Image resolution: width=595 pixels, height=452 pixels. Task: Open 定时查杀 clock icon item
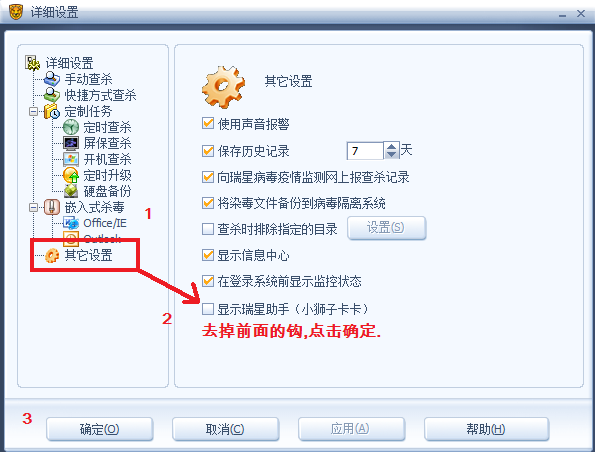click(x=71, y=127)
